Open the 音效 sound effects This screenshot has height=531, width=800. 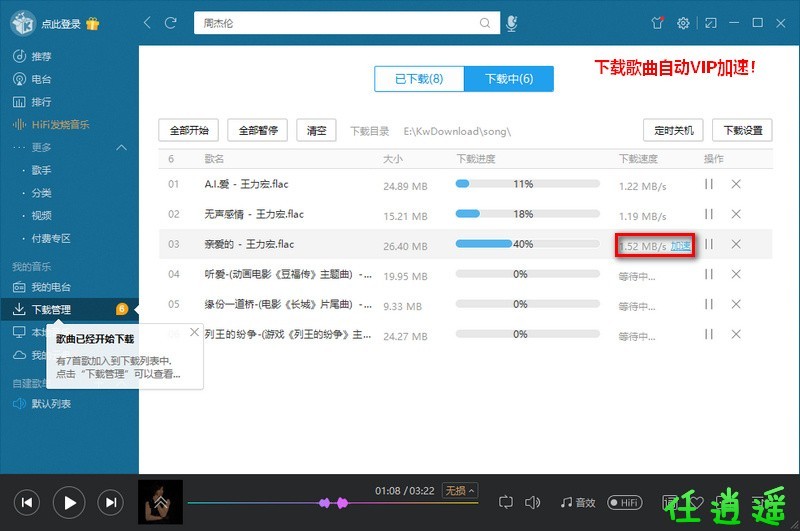tap(578, 502)
